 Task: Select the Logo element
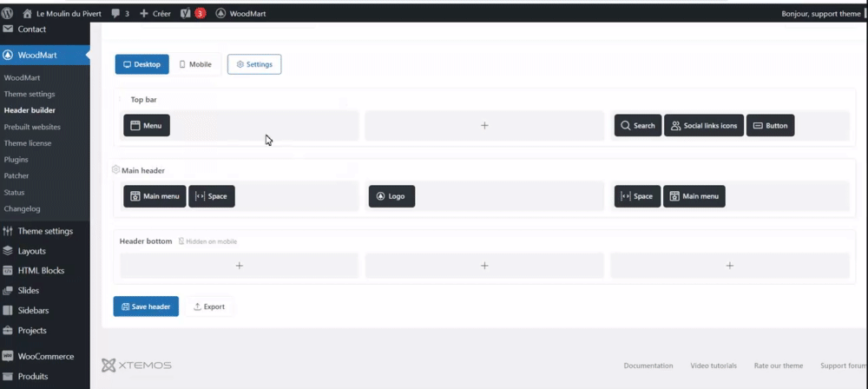(x=392, y=196)
